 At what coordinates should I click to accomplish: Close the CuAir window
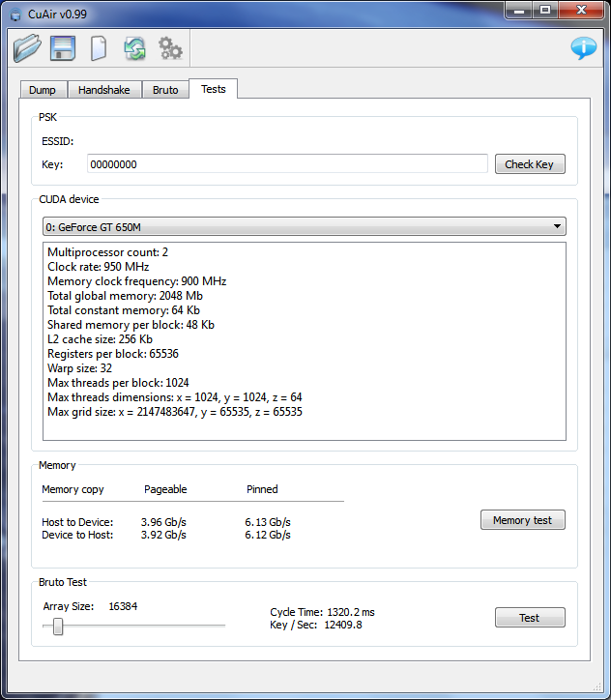coord(581,11)
